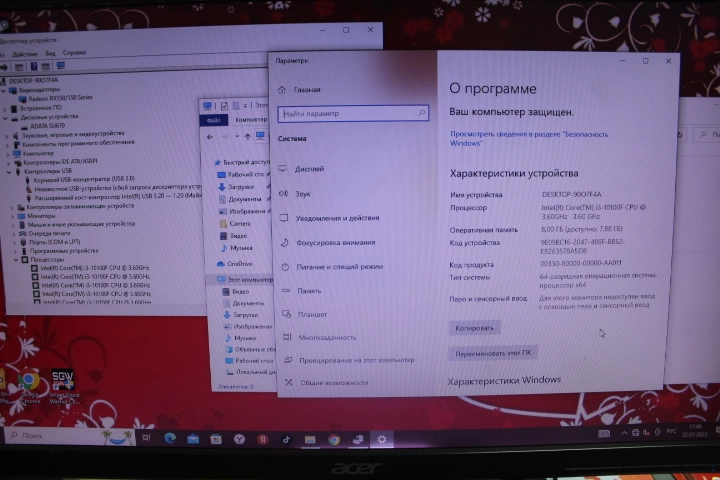This screenshot has height=480, width=720.
Task: Collapse Процессоры node in Device Manager
Action: click(x=16, y=260)
